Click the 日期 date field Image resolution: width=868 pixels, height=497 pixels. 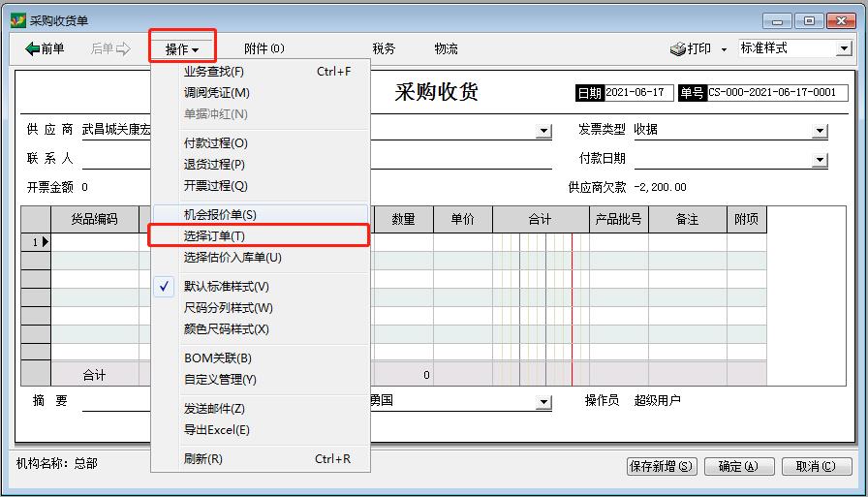pyautogui.click(x=638, y=93)
